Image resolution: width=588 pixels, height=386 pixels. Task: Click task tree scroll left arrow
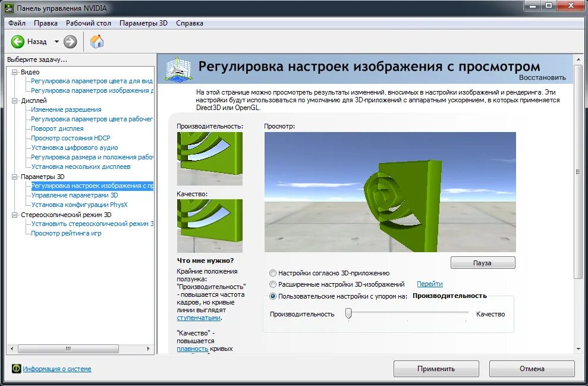[x=12, y=349]
